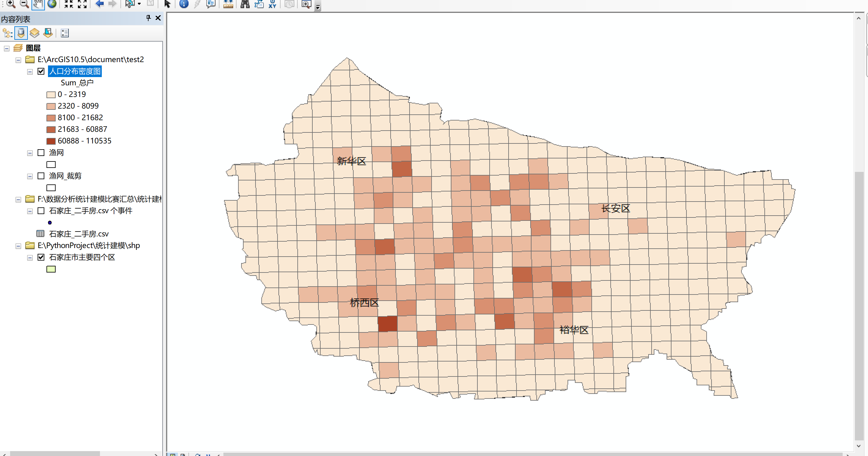Click the 新华区 label on the map
868x456 pixels.
[351, 161]
